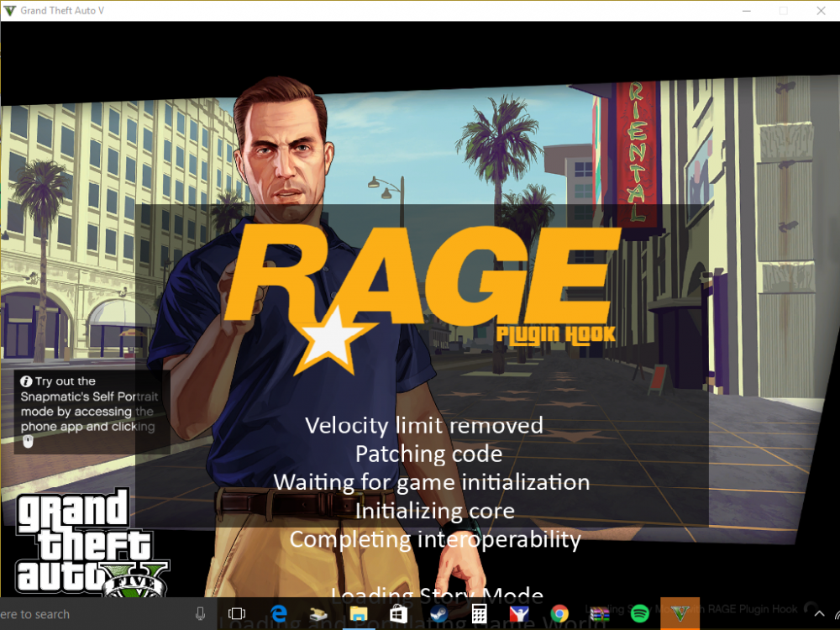Open the drive utility taskbar icon
This screenshot has width=840, height=630.
point(318,614)
